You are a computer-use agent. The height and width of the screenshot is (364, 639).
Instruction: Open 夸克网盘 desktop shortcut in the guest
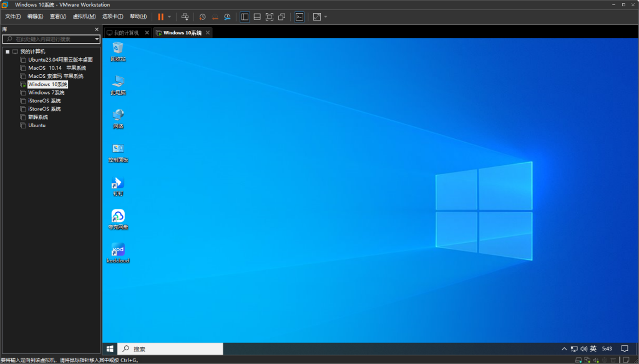click(118, 219)
